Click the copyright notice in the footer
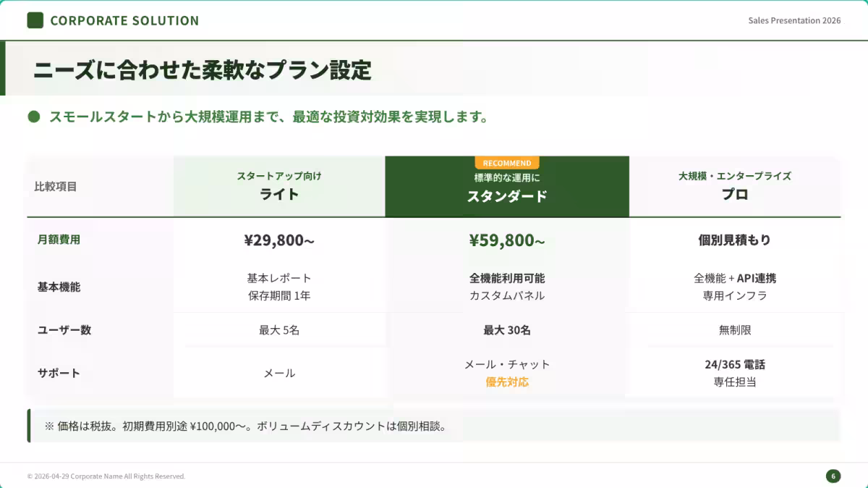Screen dimensions: 868x488 point(106,476)
